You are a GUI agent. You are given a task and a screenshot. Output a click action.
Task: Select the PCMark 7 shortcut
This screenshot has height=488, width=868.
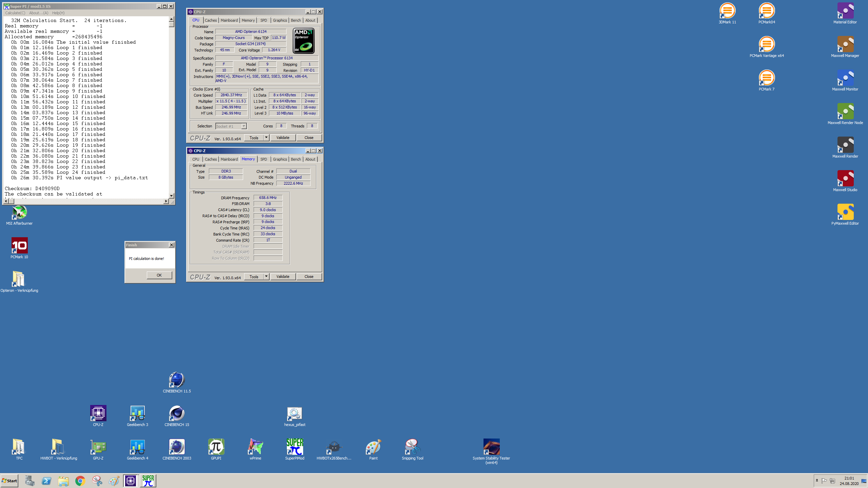[767, 81]
